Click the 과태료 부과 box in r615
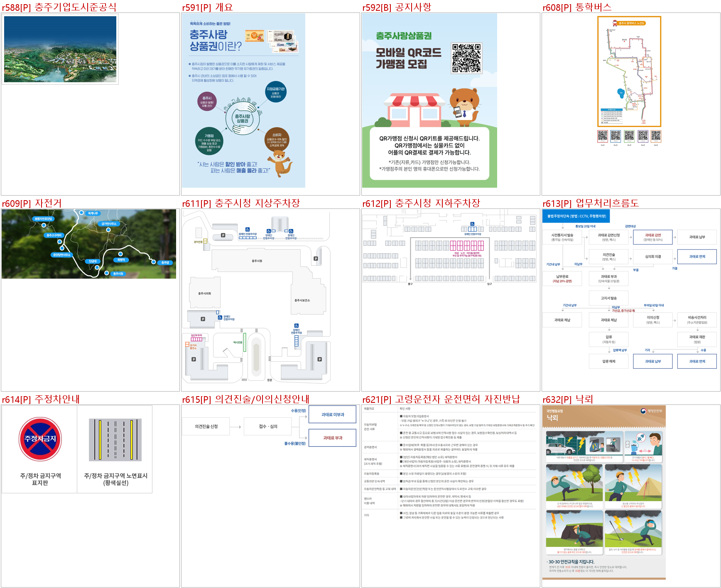The height and width of the screenshot is (588, 721). coord(333,438)
